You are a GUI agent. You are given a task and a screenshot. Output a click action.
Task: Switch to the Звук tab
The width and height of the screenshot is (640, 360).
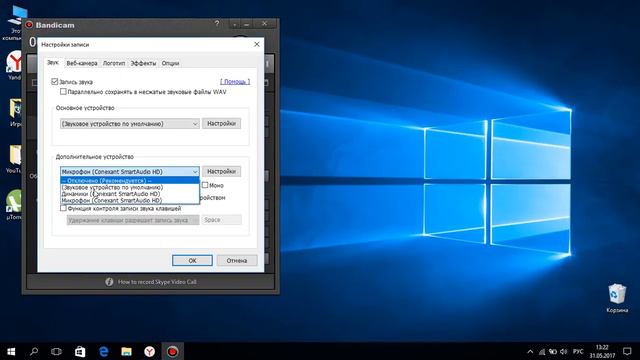click(x=53, y=63)
